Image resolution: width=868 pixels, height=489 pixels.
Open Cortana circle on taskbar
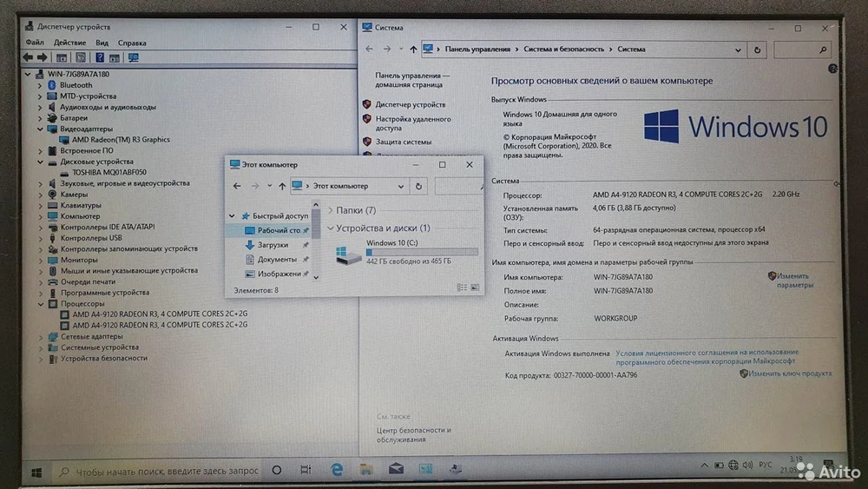tap(277, 470)
